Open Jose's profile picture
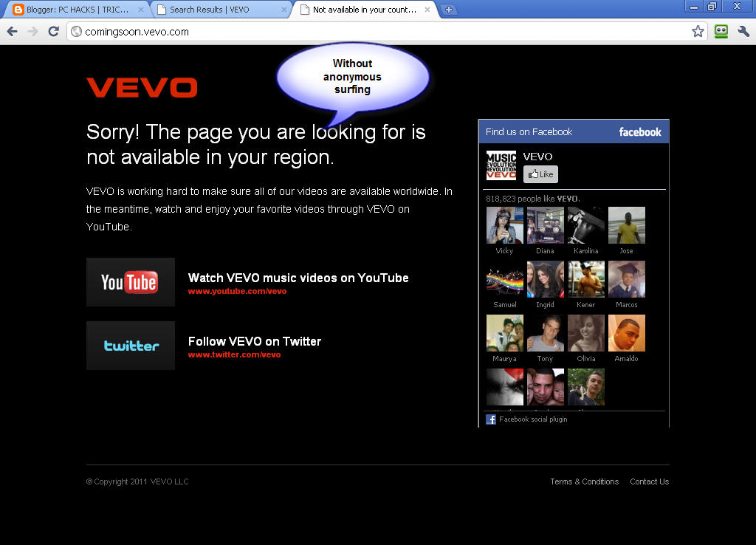 (626, 225)
